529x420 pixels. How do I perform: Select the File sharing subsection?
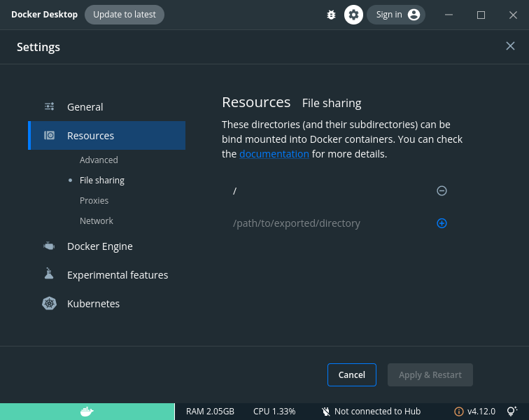tap(102, 181)
